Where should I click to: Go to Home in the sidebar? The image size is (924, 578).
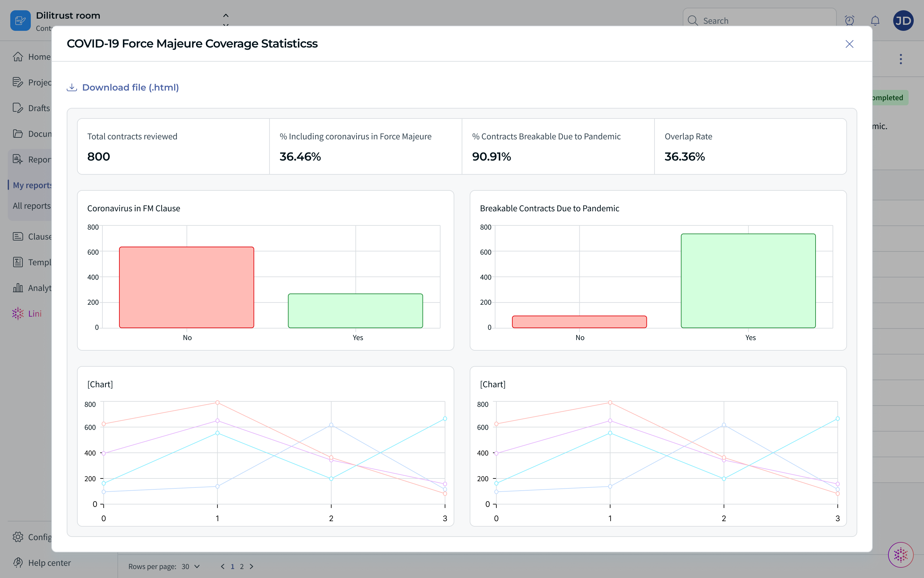coord(31,57)
